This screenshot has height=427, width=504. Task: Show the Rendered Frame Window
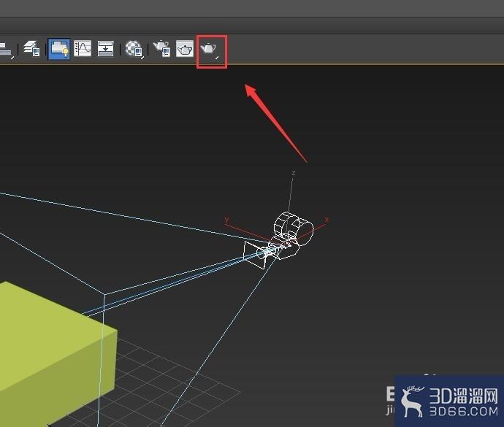[x=185, y=49]
